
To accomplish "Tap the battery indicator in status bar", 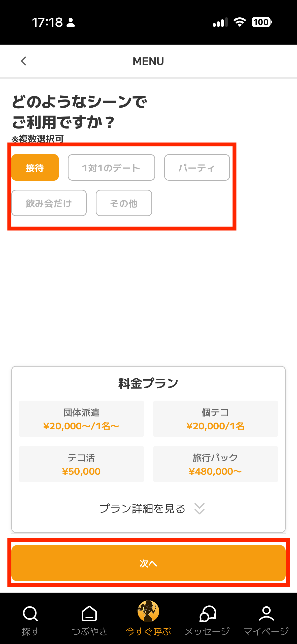I will [261, 22].
